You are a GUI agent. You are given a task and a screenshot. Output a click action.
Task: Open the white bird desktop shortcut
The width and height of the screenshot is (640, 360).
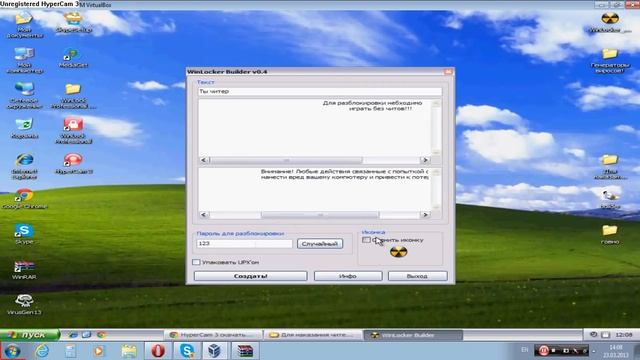click(x=610, y=199)
